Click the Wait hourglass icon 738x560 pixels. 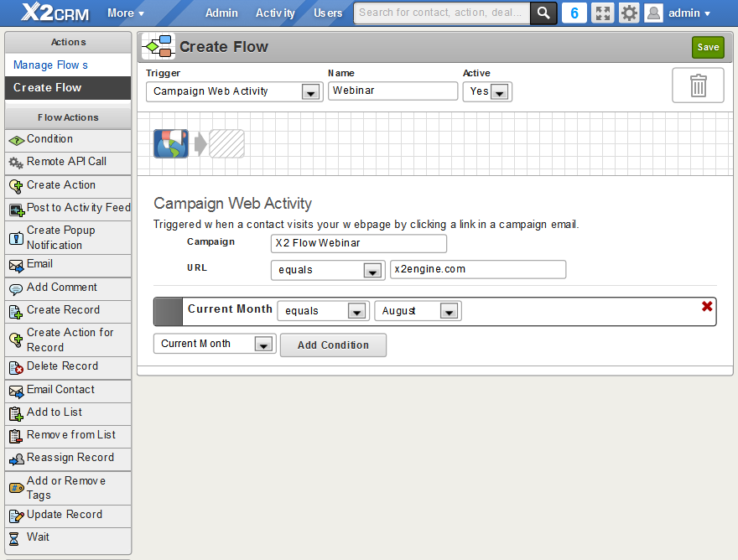click(14, 539)
